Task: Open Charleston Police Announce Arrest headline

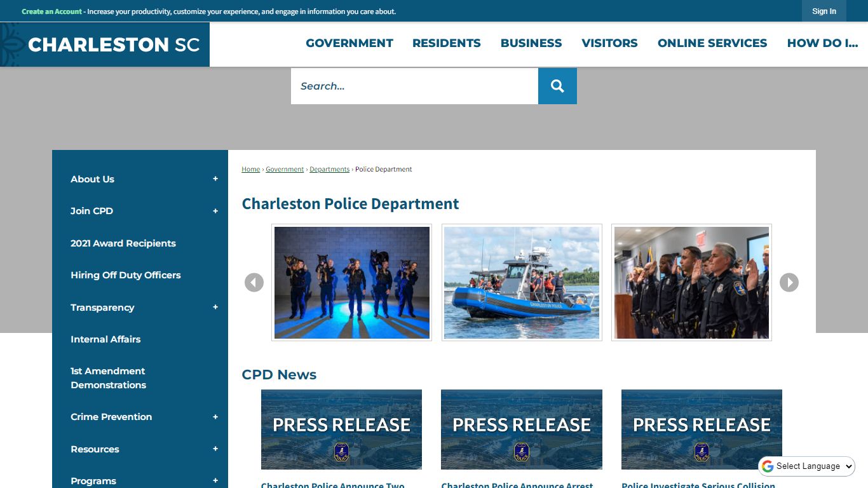Action: click(x=517, y=485)
